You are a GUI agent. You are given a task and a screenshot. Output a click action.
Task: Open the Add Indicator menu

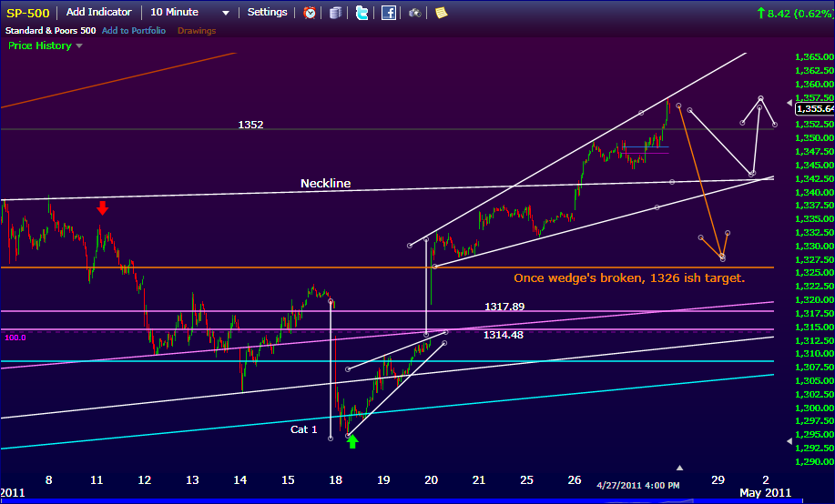click(x=98, y=13)
